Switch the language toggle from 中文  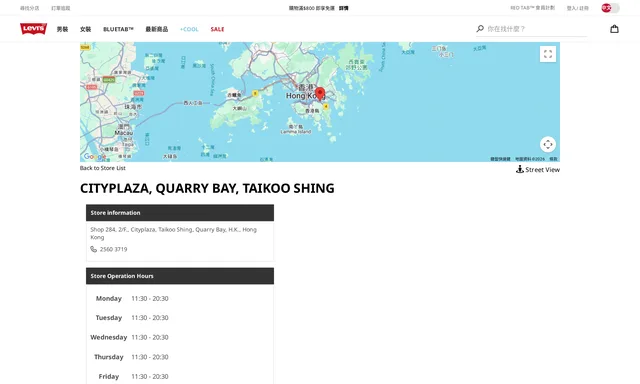coord(610,8)
